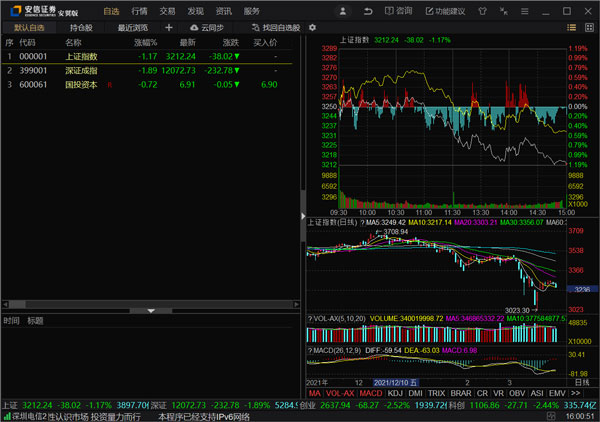
Task: Select the KDJ indicator tab
Action: [395, 393]
